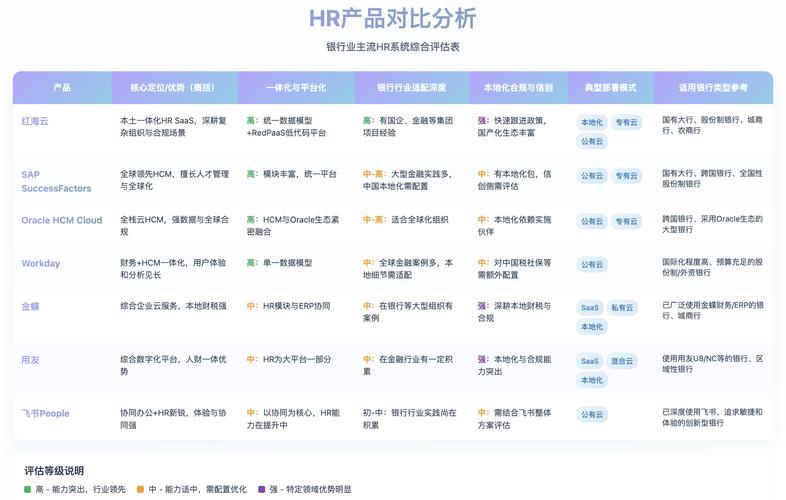Click the green 高 legend swatch
The image size is (786, 500).
[x=28, y=489]
